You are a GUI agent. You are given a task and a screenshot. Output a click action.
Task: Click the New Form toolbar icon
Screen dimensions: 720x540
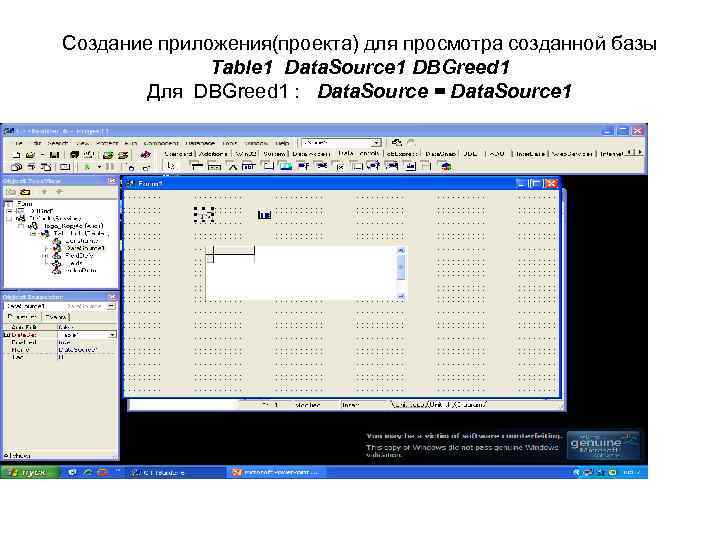(65, 167)
